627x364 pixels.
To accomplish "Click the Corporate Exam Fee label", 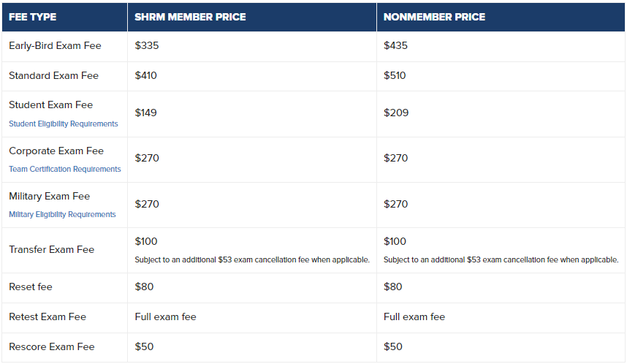I will coord(56,151).
